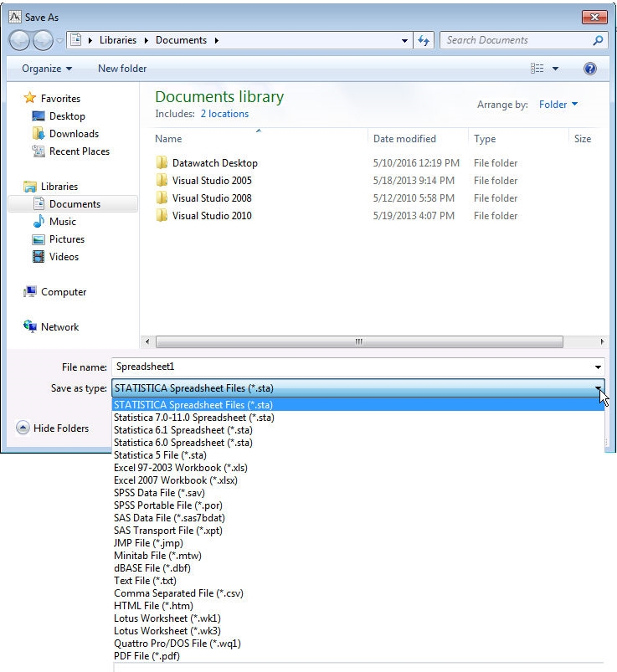617x672 pixels.
Task: Open the view options dropdown arrow
Action: [555, 69]
